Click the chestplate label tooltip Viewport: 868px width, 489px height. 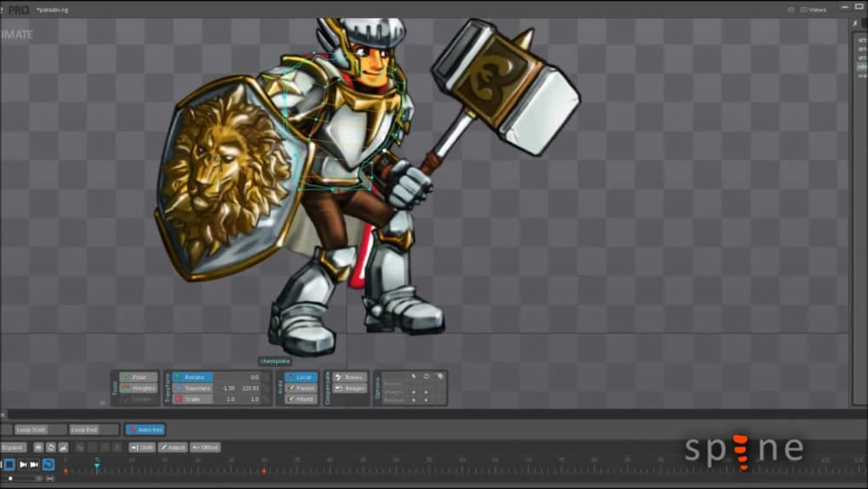point(275,361)
